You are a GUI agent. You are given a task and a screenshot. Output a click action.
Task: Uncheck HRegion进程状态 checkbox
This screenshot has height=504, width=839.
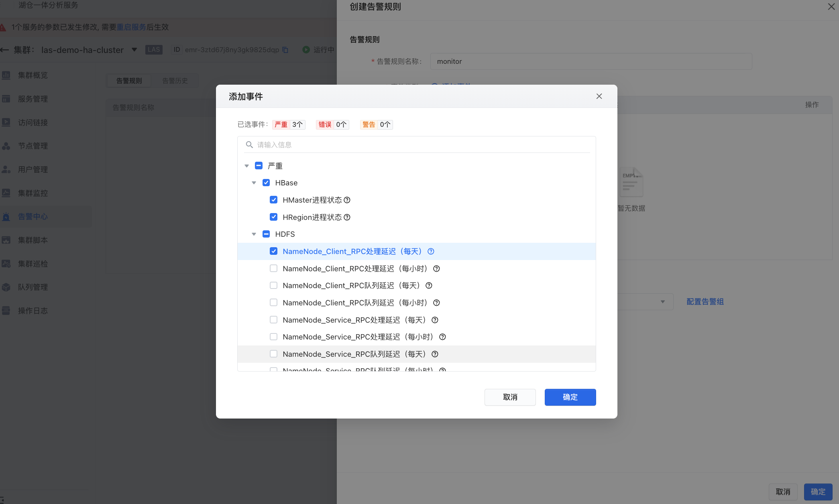273,217
